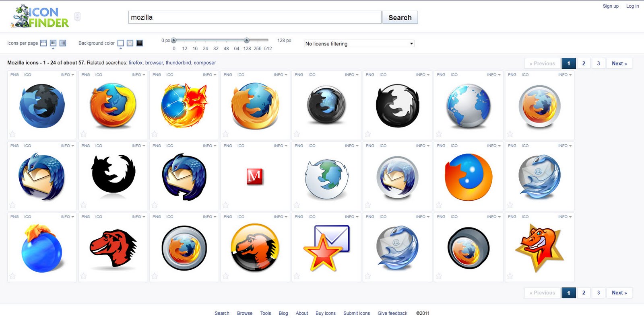
Task: Click the maximum size slider handle
Action: (247, 40)
